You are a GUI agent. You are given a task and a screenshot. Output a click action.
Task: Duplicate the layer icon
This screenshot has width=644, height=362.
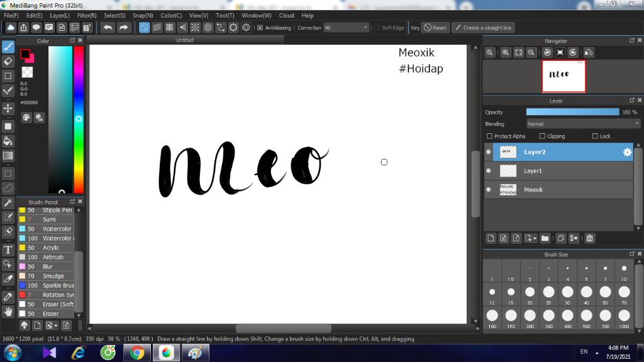click(560, 238)
